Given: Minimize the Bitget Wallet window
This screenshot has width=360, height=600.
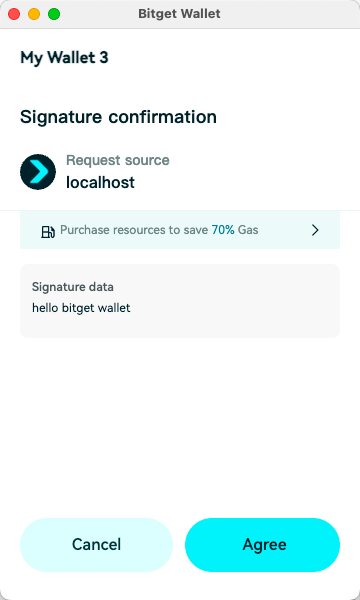Looking at the screenshot, I should [34, 14].
